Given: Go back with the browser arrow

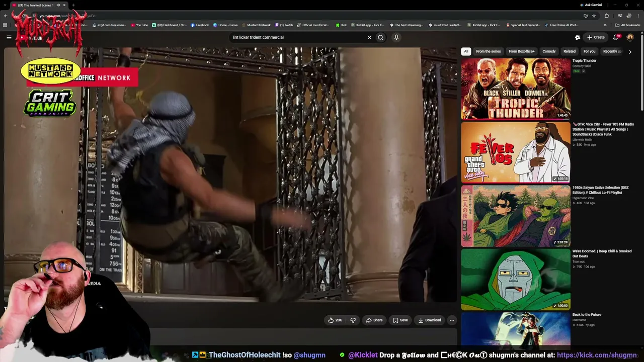Looking at the screenshot, I should click(x=6, y=16).
